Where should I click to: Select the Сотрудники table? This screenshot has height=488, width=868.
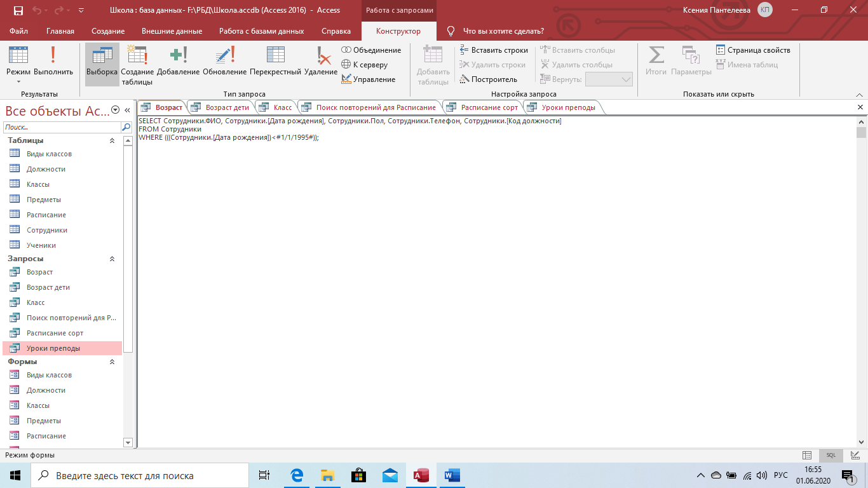tap(62, 230)
